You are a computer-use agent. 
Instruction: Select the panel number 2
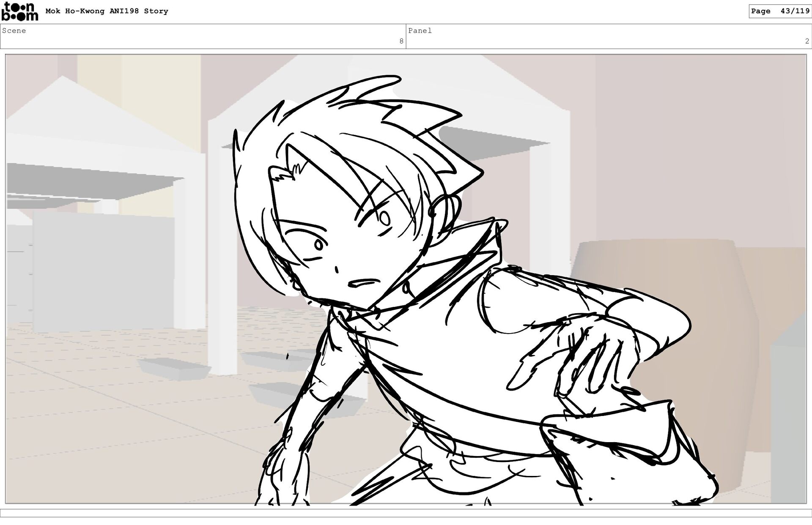pos(807,41)
